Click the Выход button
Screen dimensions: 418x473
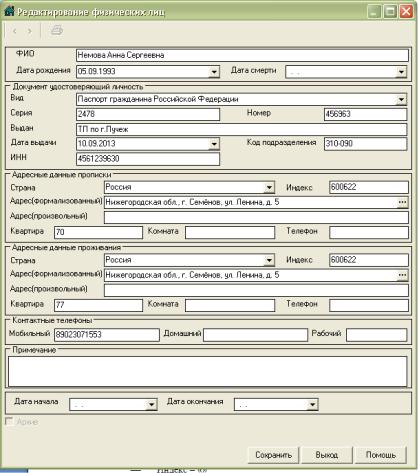(x=327, y=455)
